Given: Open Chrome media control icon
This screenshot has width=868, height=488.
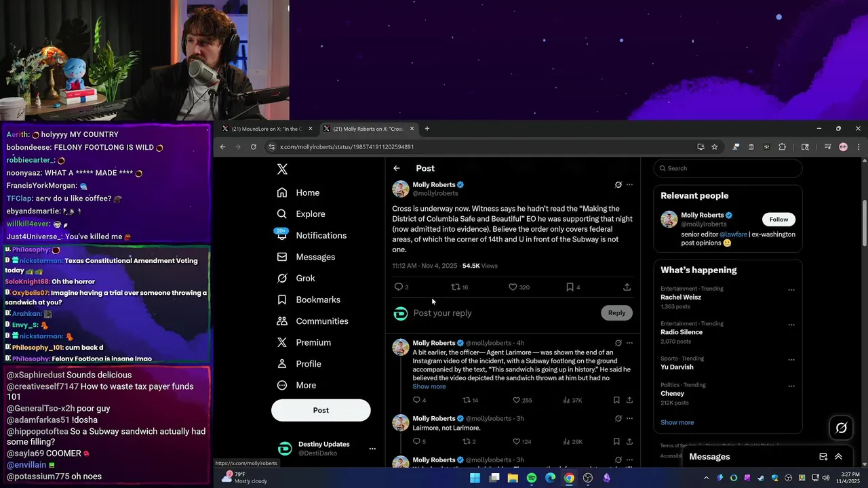Looking at the screenshot, I should [827, 146].
